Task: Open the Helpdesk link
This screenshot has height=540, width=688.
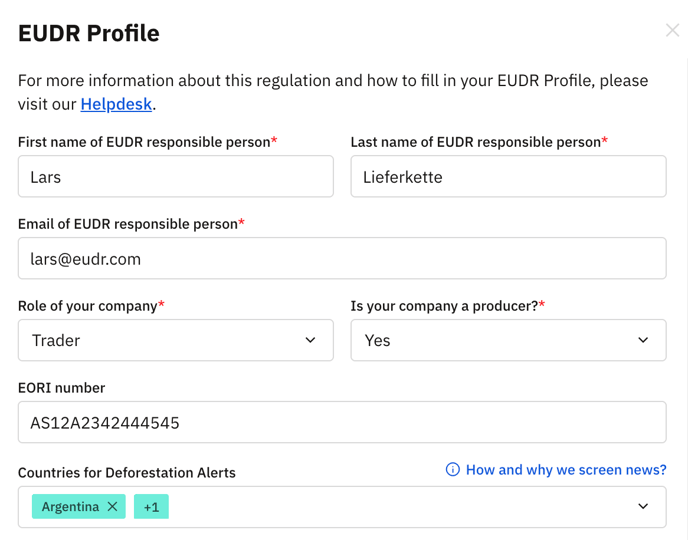Action: (x=116, y=103)
